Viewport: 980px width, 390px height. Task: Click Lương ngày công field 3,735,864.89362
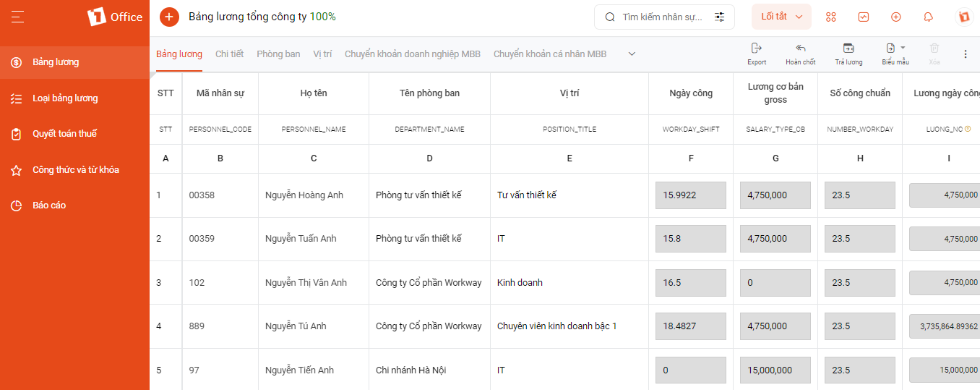tap(945, 326)
